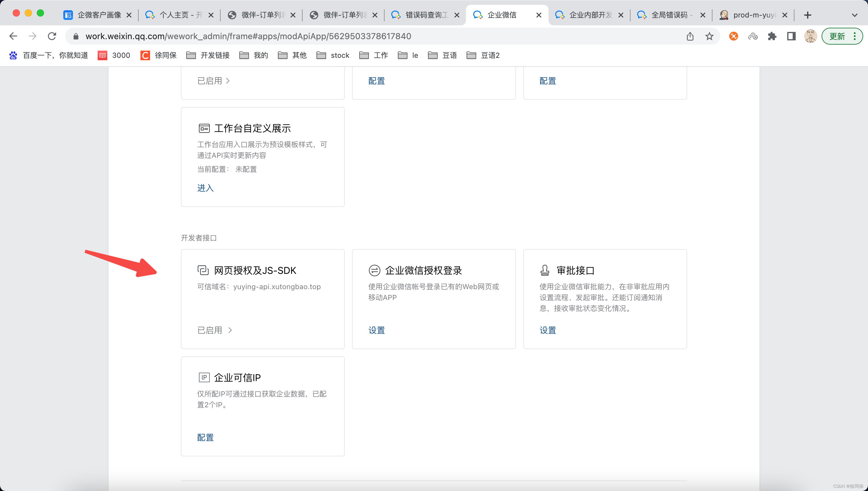The height and width of the screenshot is (491, 868).
Task: Click the browser back arrow
Action: click(13, 36)
